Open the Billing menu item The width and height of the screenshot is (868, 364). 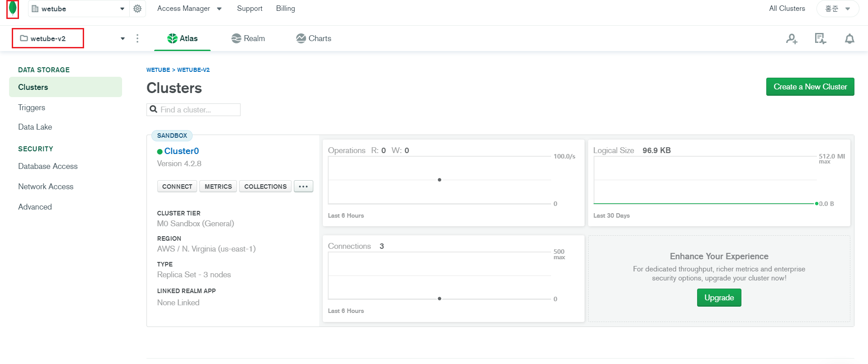coord(285,9)
